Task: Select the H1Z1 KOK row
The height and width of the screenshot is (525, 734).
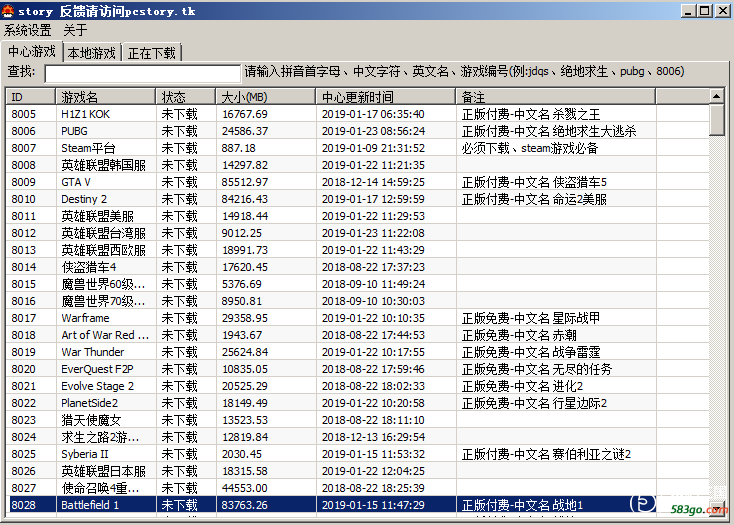Action: 358,114
